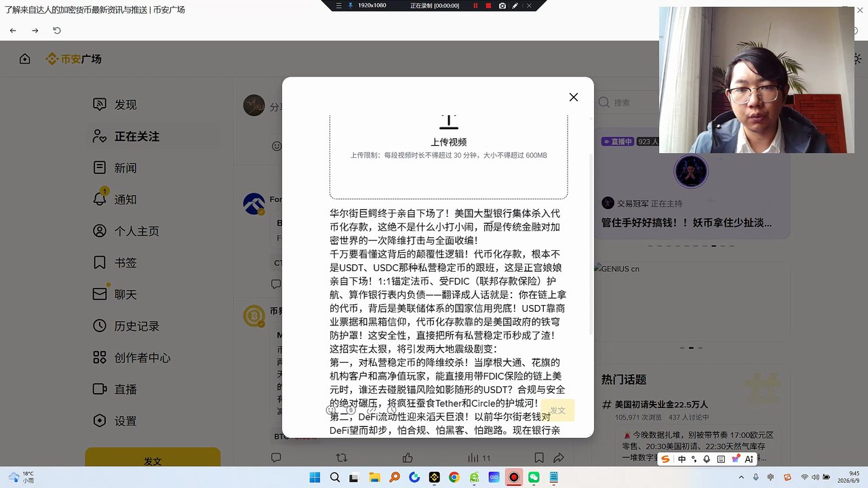Go back with the browser back arrow
The width and height of the screenshot is (868, 488).
pyautogui.click(x=13, y=30)
